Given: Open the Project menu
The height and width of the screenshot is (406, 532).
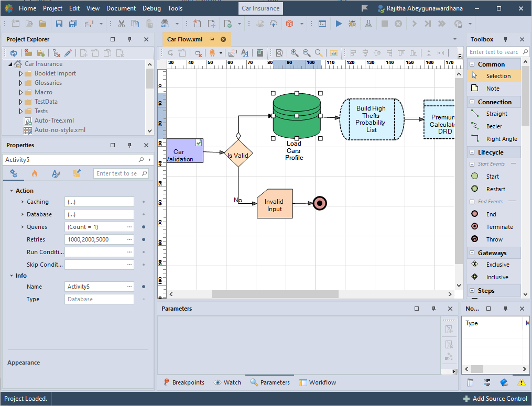Looking at the screenshot, I should point(52,8).
